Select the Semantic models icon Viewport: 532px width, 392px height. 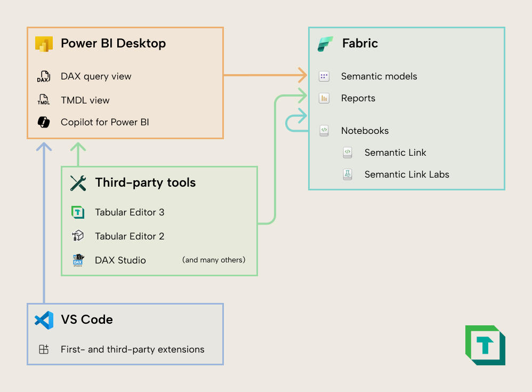(x=324, y=76)
